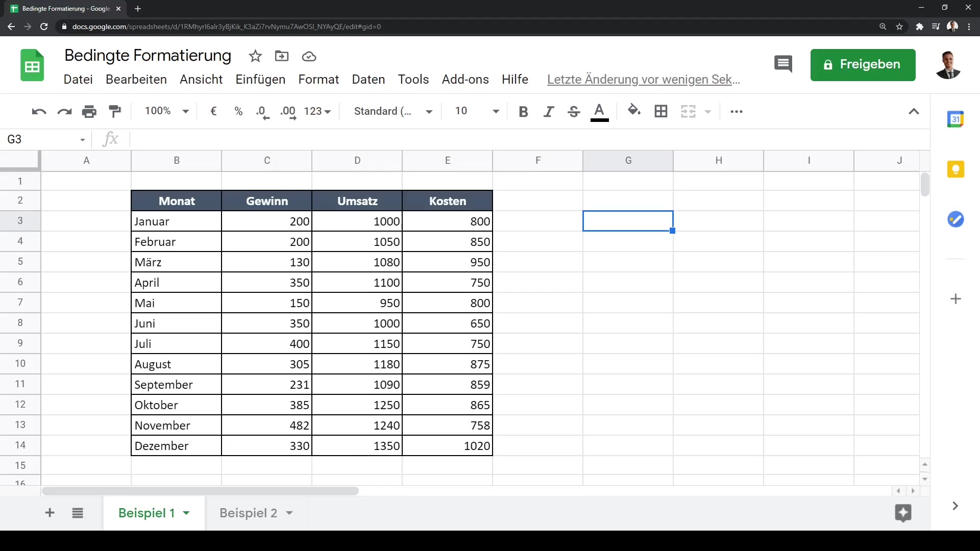
Task: Open Google Calendar sidebar icon
Action: coord(955,119)
